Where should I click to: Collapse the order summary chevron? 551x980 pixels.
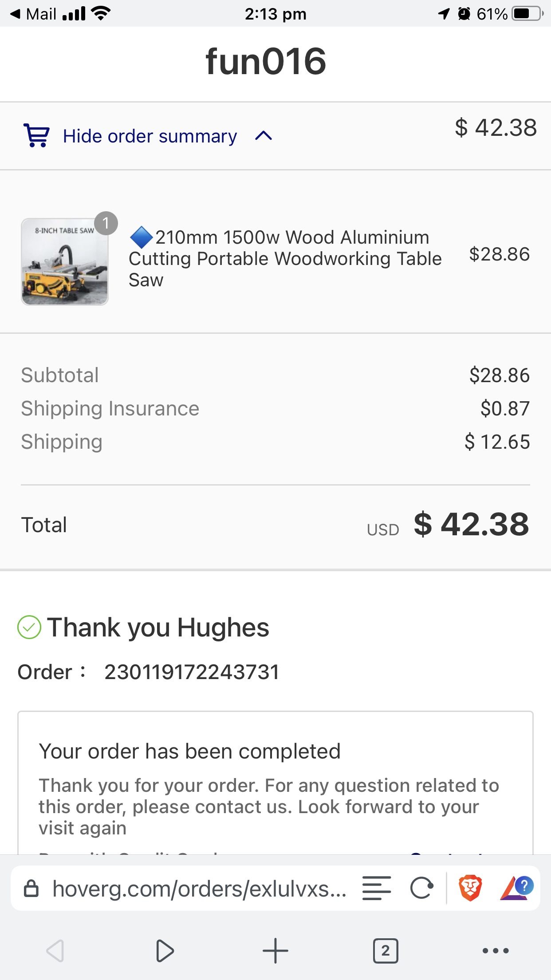coord(264,136)
